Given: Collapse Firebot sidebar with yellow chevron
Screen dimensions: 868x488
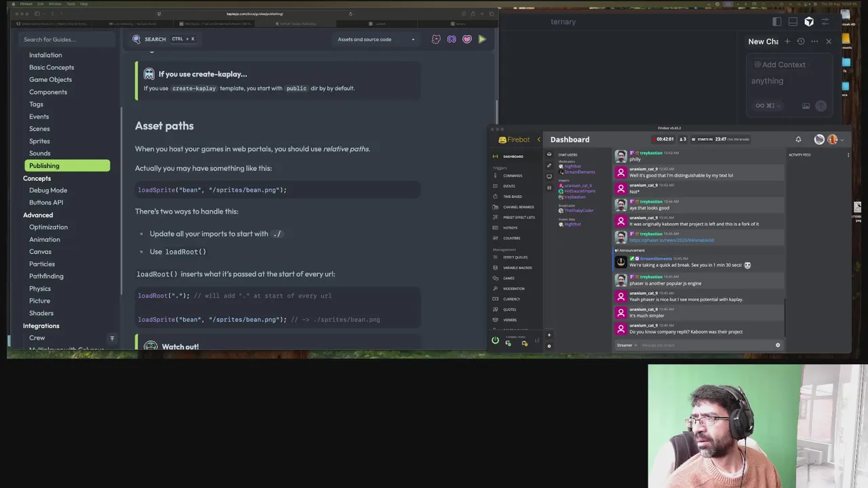Looking at the screenshot, I should 539,140.
